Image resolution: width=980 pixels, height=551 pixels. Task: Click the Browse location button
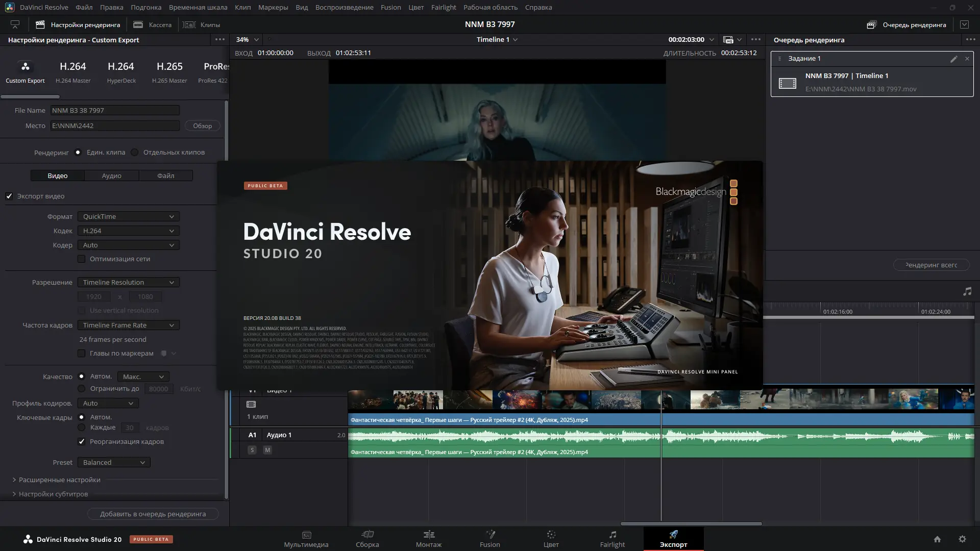pos(202,126)
